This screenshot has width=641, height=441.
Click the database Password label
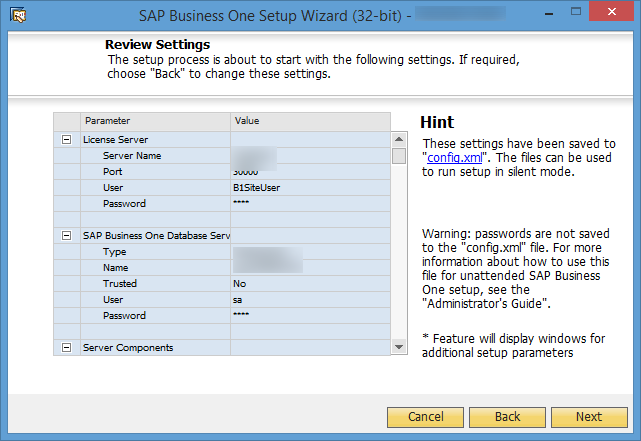point(124,316)
